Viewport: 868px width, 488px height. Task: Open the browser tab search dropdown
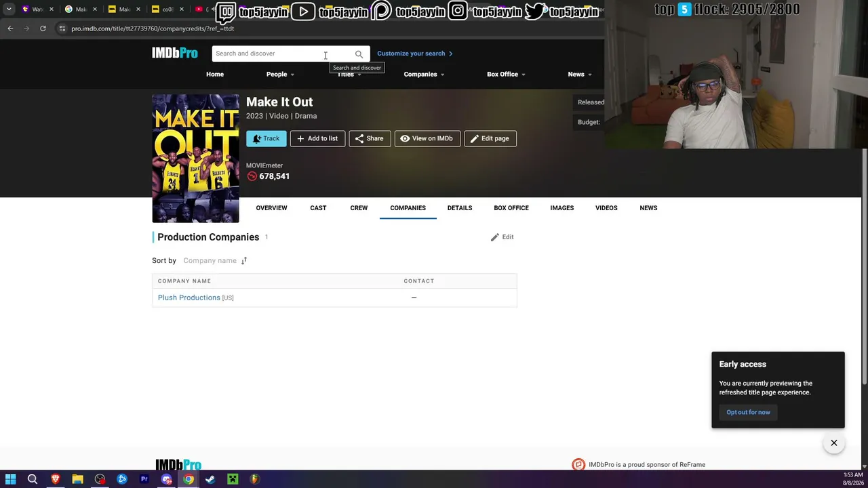tap(9, 9)
